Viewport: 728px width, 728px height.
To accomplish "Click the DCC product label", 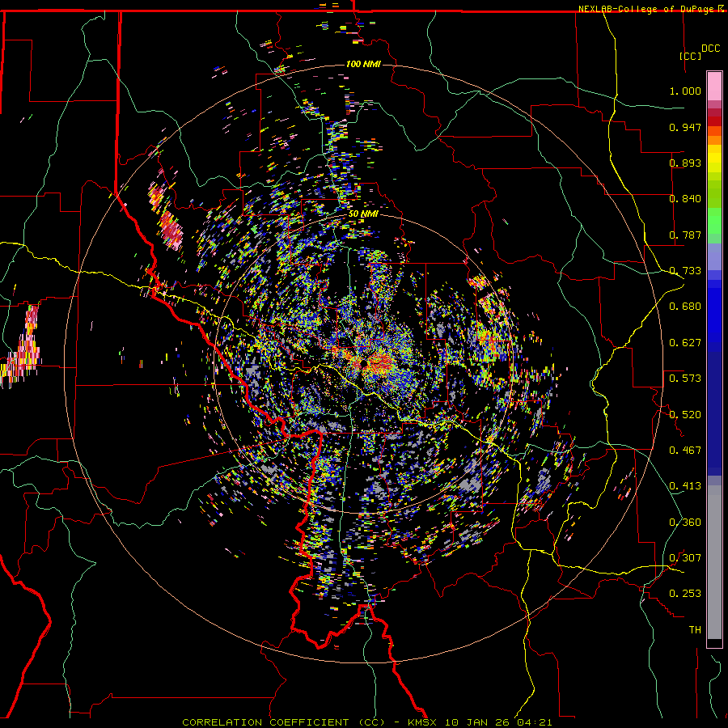I will [x=710, y=49].
